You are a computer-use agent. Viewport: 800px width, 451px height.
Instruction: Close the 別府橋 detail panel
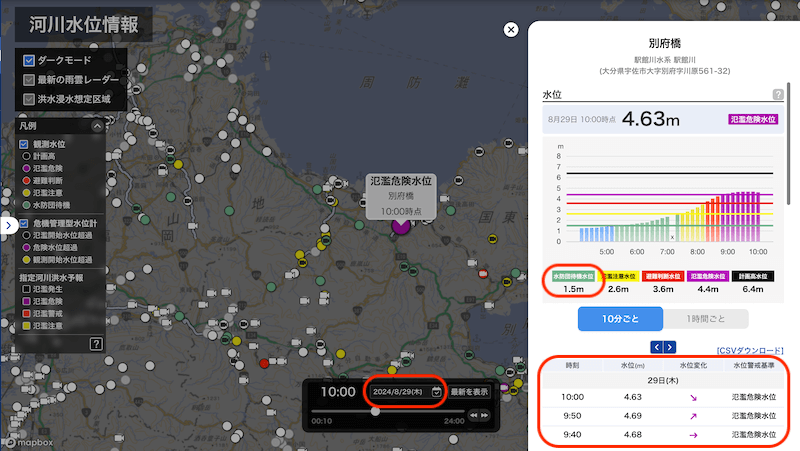click(x=511, y=30)
